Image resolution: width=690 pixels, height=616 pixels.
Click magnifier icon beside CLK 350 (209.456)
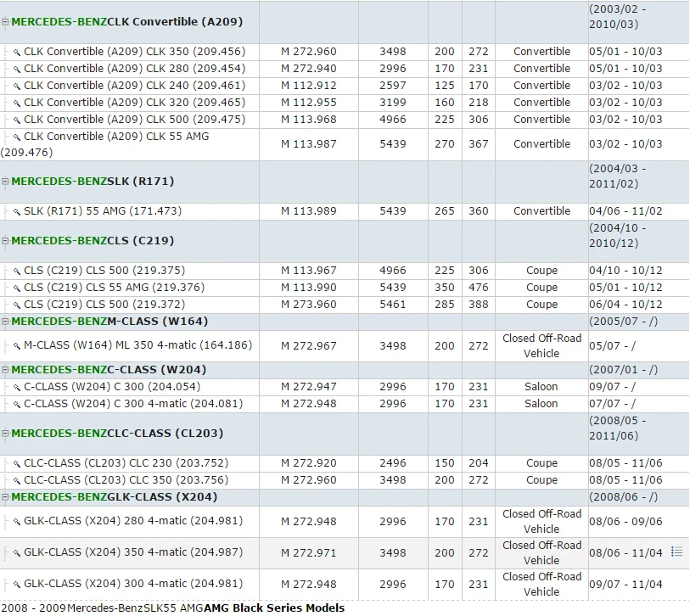[x=17, y=53]
